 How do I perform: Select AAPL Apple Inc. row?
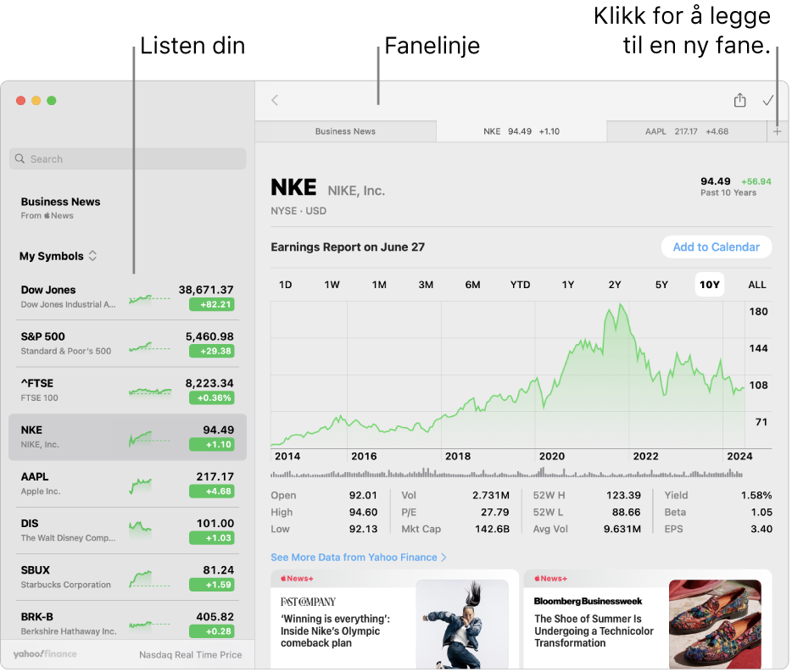point(127,484)
